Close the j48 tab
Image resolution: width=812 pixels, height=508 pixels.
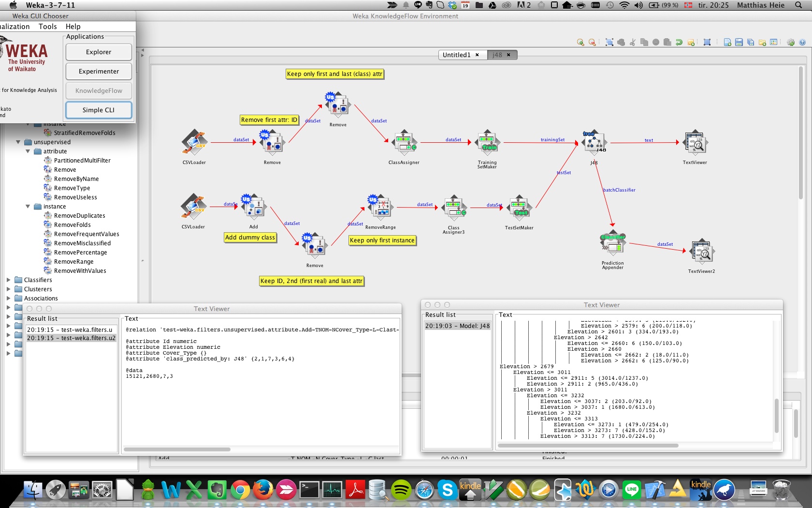(508, 55)
